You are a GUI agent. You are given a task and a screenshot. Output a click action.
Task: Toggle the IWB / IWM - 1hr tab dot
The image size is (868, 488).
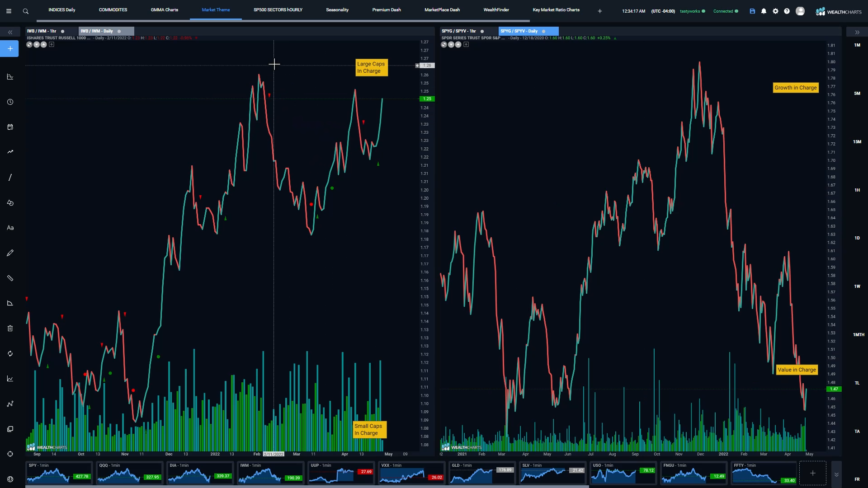(x=62, y=31)
